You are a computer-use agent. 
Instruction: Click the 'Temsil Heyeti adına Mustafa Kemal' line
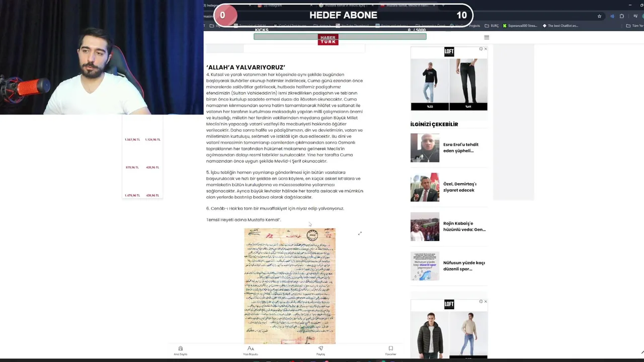[x=244, y=220]
